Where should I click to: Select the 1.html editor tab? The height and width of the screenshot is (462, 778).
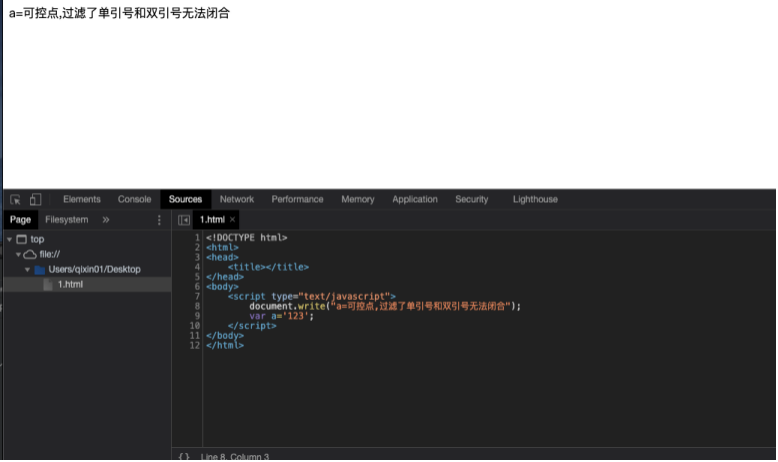tap(212, 220)
